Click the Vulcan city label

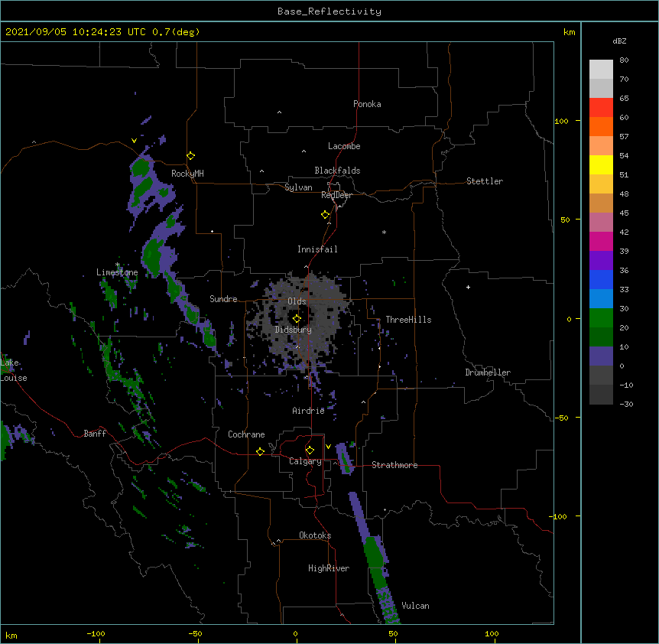[415, 606]
